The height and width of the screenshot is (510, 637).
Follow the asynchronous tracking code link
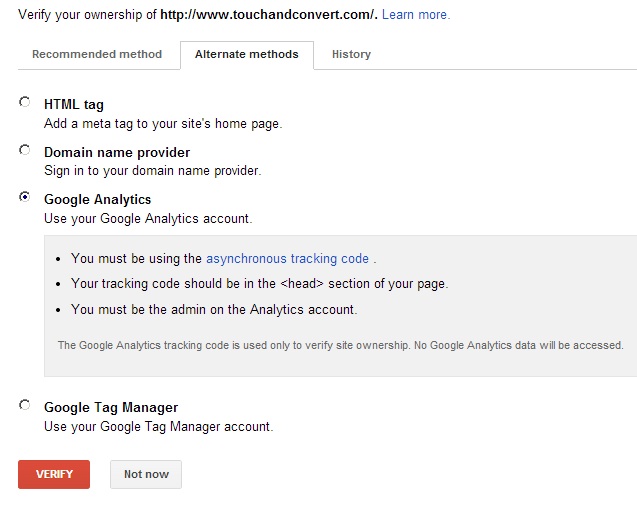[x=288, y=258]
